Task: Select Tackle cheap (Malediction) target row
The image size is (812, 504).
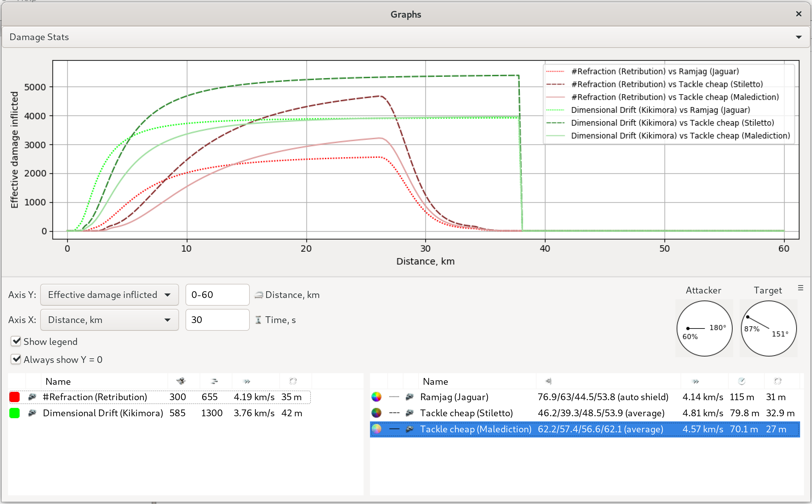Action: 585,429
